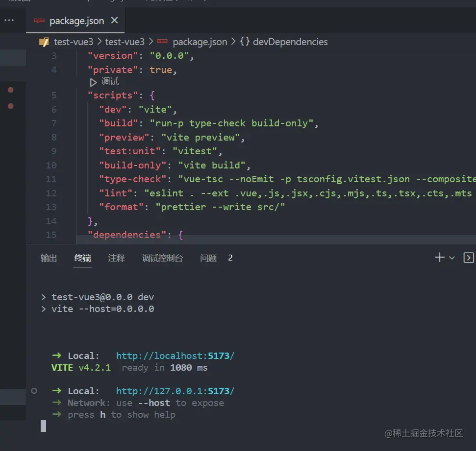476x451 pixels.
Task: Expand the package.json breadcrumb item
Action: [x=200, y=42]
